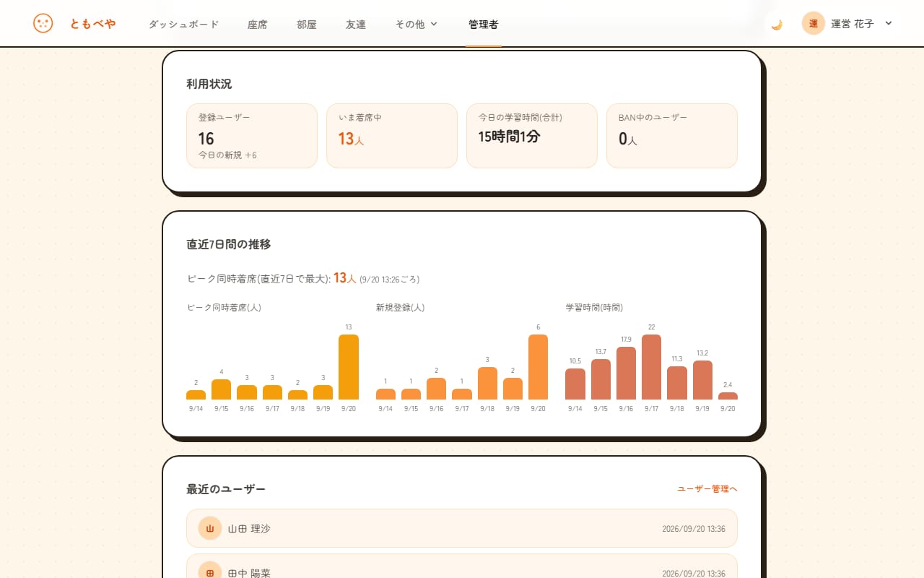This screenshot has width=924, height=578.
Task: Click the (9/20 13:26ごろ) peak time note
Action: pyautogui.click(x=390, y=279)
